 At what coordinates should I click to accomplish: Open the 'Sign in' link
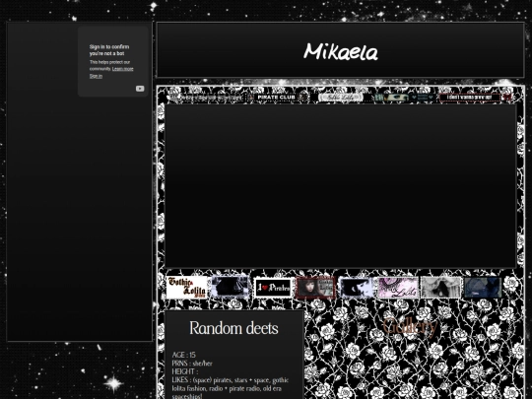(96, 76)
